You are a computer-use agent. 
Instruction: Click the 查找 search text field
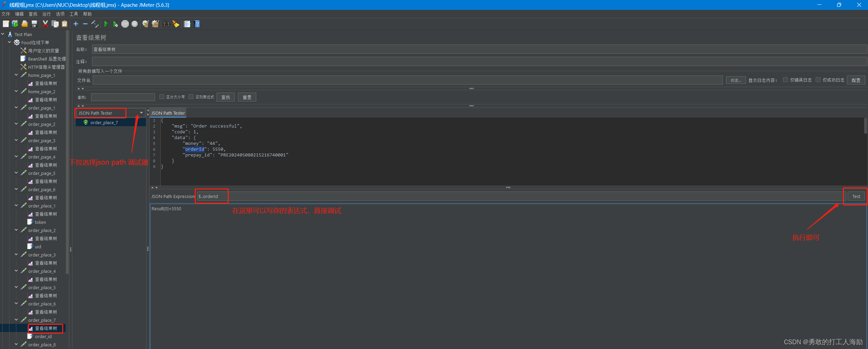[123, 97]
